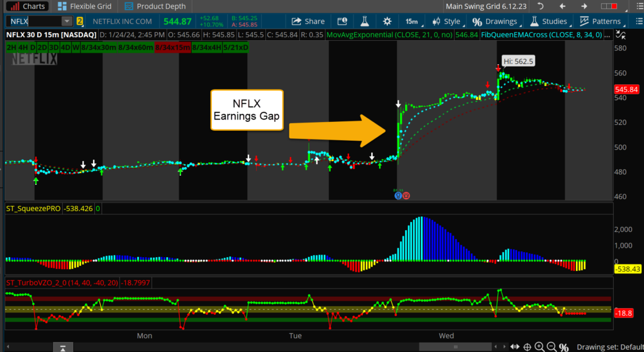Select the 15m timeframe button
This screenshot has height=352, width=644.
(412, 21)
